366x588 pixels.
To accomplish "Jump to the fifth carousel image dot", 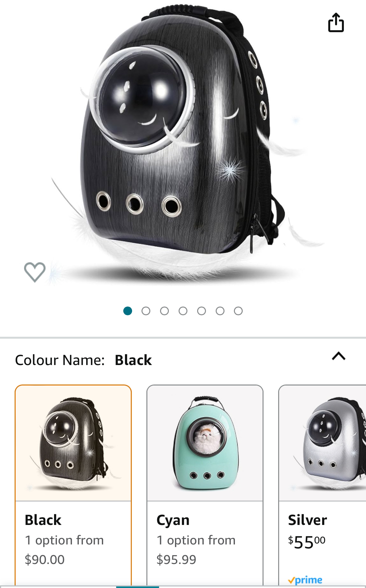I will [201, 311].
